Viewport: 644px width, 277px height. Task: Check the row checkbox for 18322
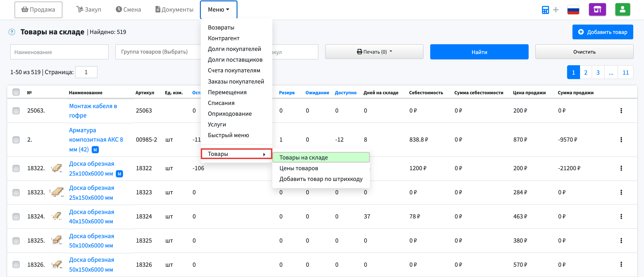click(x=16, y=168)
